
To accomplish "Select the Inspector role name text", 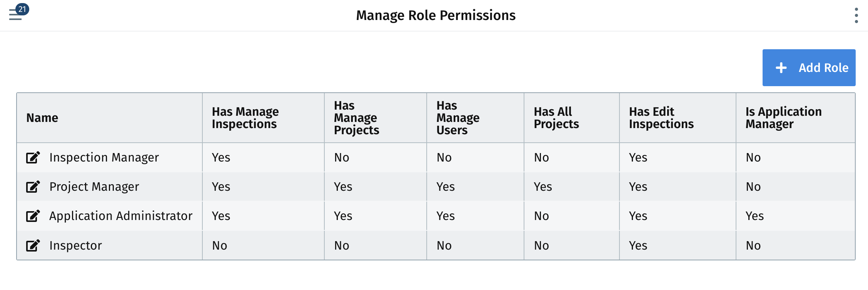I will click(x=75, y=245).
